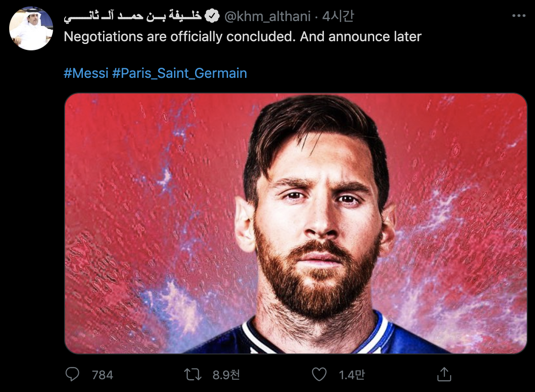Click the retweet arrows icon
The width and height of the screenshot is (535, 392).
point(192,375)
